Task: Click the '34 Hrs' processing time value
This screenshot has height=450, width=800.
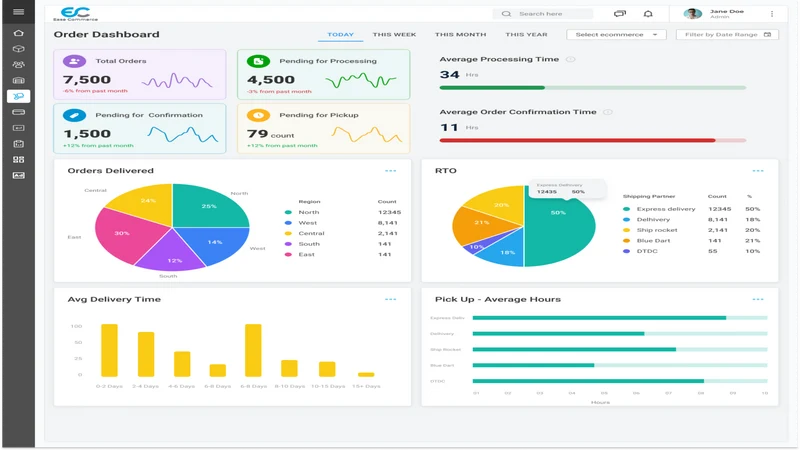Action: pyautogui.click(x=459, y=74)
